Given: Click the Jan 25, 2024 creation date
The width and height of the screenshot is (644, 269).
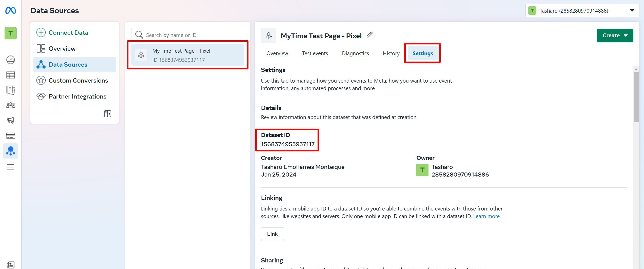Looking at the screenshot, I should (x=279, y=175).
